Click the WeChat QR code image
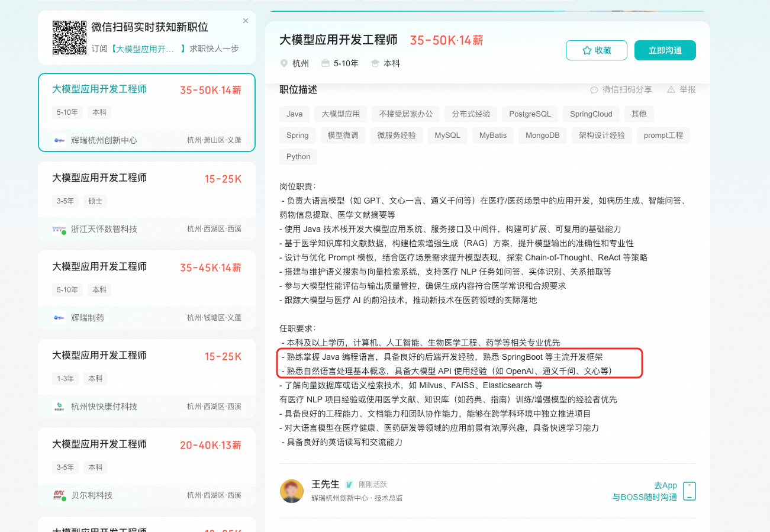The height and width of the screenshot is (532, 770). point(69,37)
